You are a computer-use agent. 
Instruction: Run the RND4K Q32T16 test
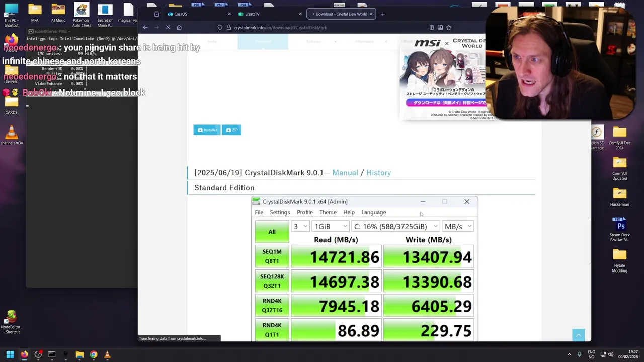point(272,306)
